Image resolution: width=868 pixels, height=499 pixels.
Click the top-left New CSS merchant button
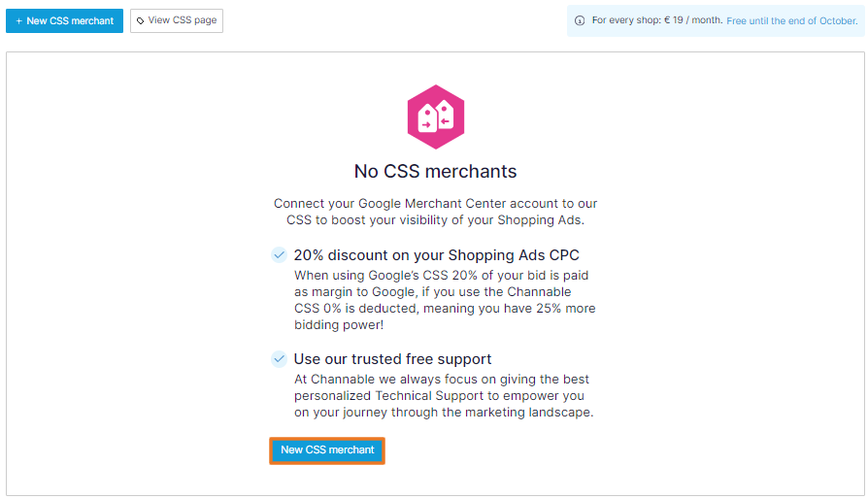[x=64, y=21]
